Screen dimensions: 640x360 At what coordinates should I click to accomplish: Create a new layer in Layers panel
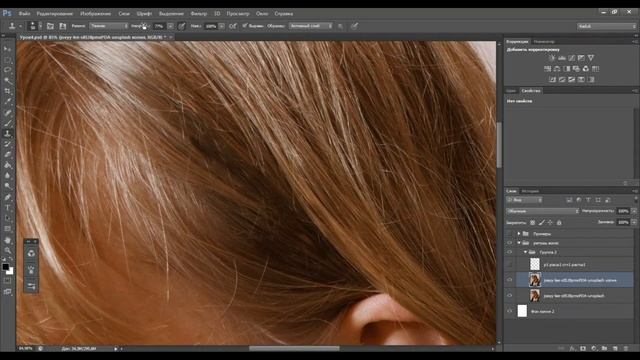[x=615, y=349]
